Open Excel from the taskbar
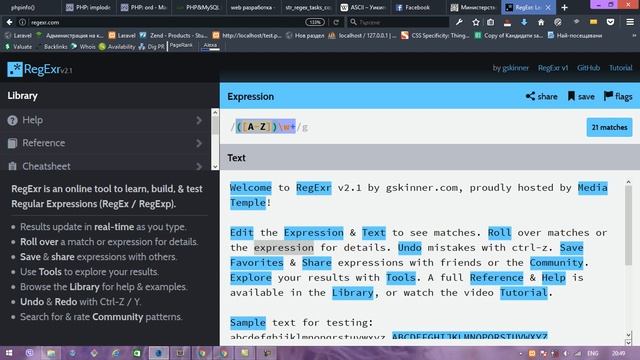Screen dimensions: 640x360 [136, 353]
